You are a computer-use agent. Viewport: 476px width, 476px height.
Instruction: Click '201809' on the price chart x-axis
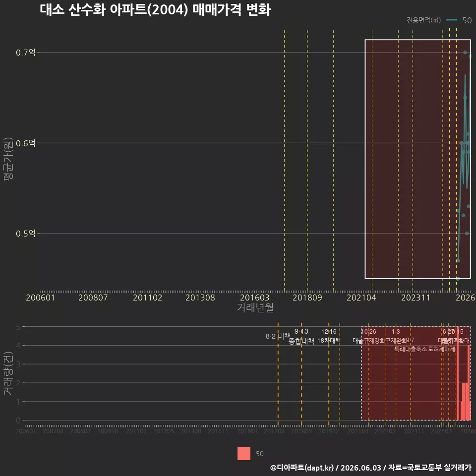tap(307, 297)
